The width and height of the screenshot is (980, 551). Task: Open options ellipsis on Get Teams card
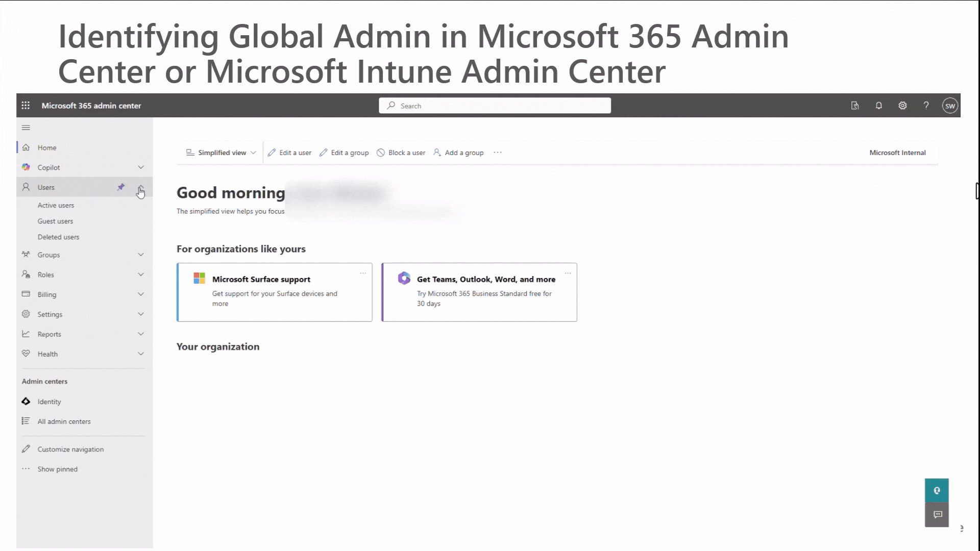pos(568,273)
